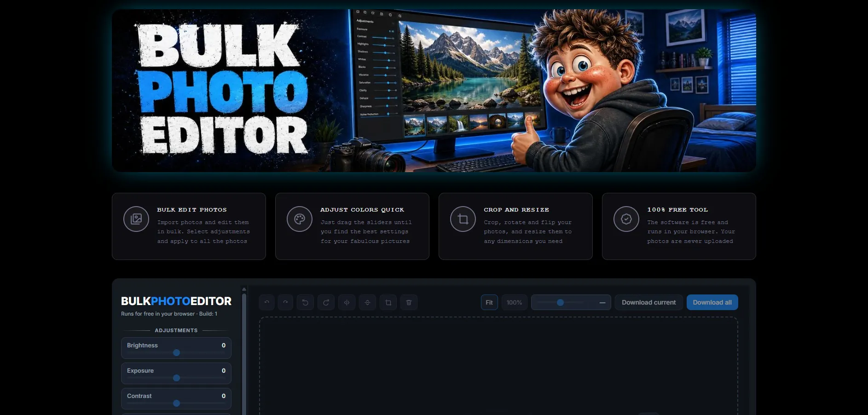The width and height of the screenshot is (868, 415).
Task: Click the sidebar scrollbar up arrow
Action: tap(244, 289)
